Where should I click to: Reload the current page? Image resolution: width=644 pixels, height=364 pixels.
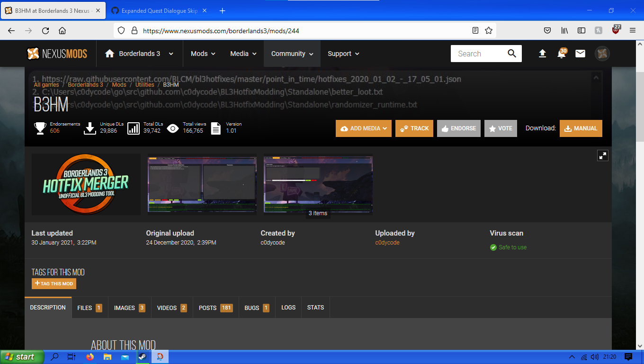pyautogui.click(x=45, y=30)
